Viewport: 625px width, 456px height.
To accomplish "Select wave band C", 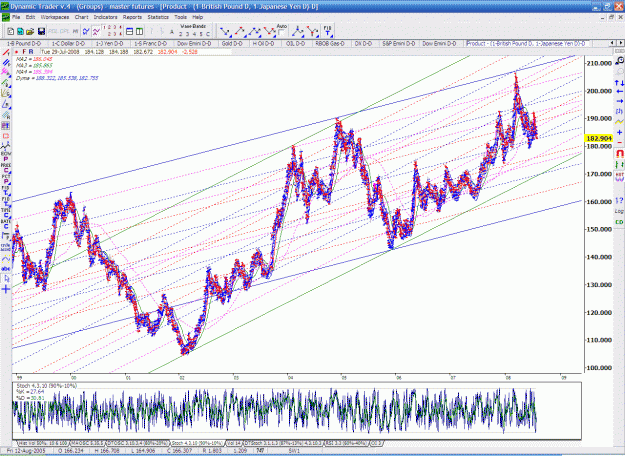I will point(208,34).
